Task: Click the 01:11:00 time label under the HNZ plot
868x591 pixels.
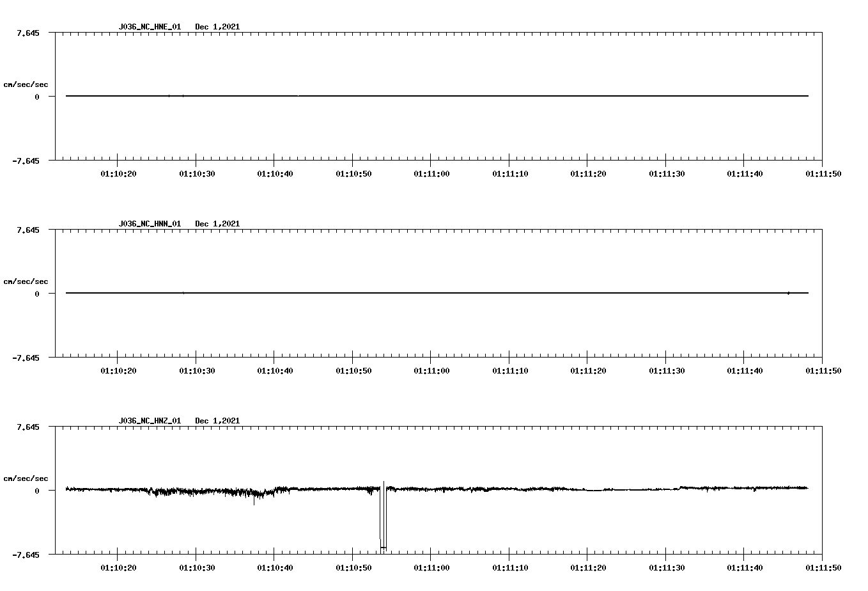Action: [x=431, y=567]
